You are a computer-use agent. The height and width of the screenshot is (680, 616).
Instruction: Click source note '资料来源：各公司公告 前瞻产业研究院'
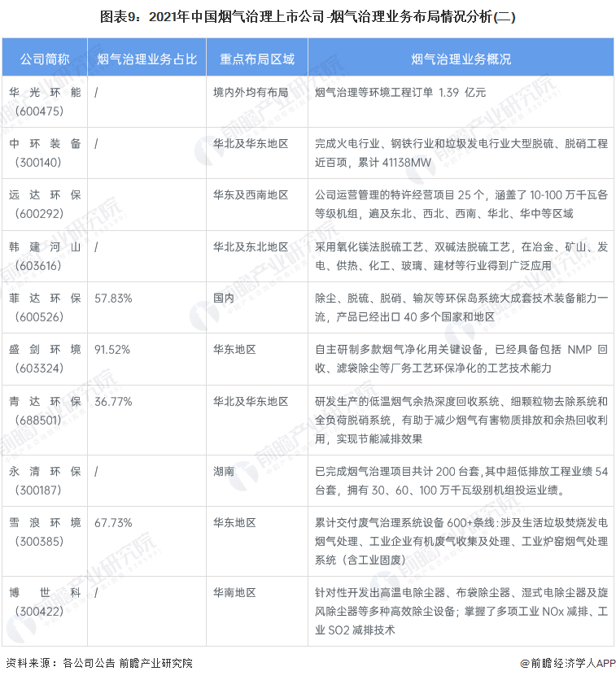point(99,663)
